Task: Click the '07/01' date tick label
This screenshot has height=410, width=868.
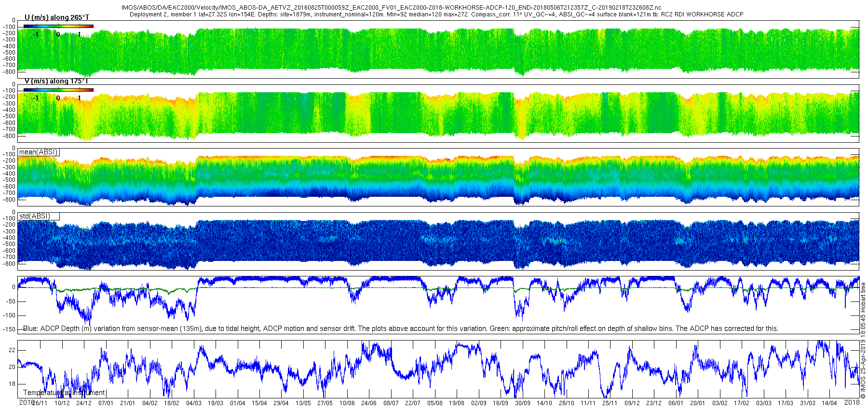Action: coord(106,403)
